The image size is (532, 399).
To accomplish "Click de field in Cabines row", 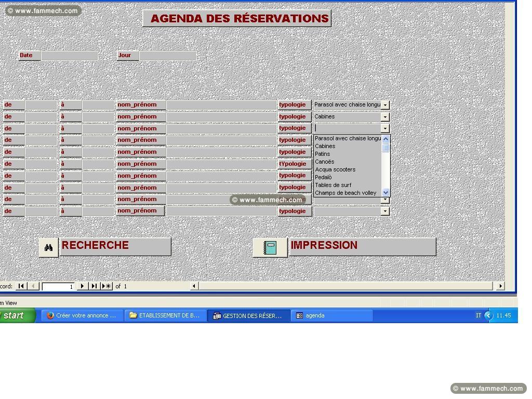I will [x=41, y=117].
